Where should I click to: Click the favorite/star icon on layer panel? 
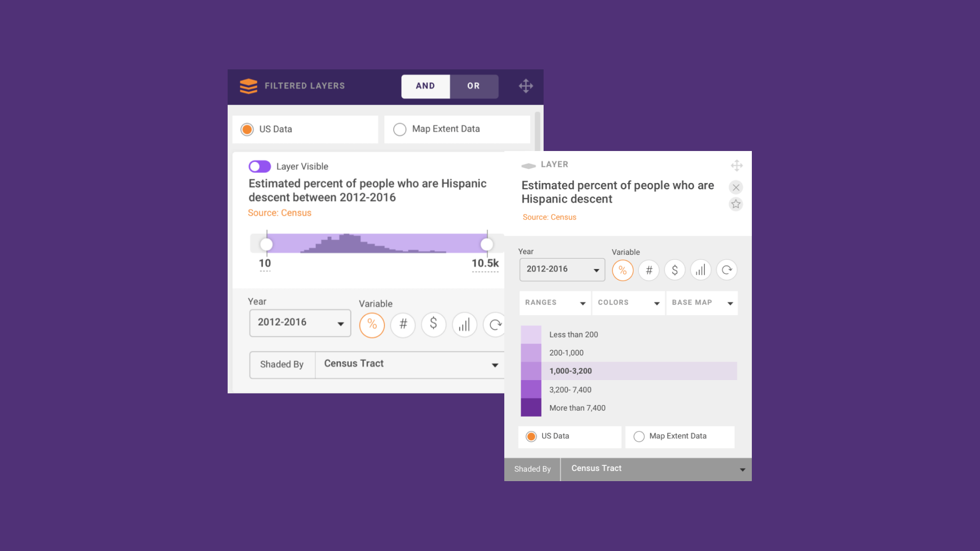[737, 204]
